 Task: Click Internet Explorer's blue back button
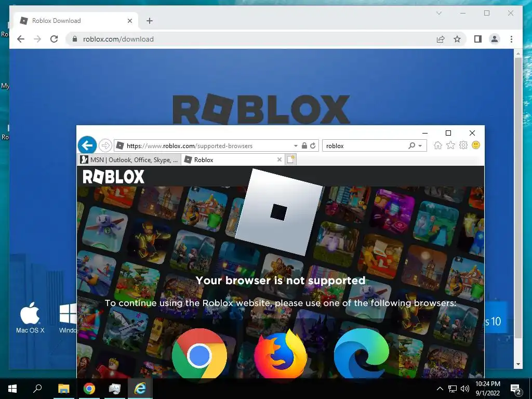coord(87,145)
